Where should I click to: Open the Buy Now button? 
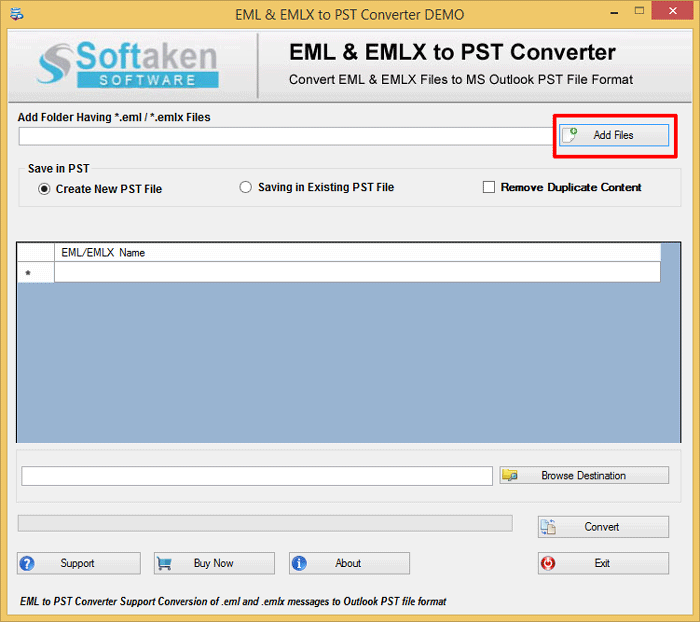click(x=214, y=564)
